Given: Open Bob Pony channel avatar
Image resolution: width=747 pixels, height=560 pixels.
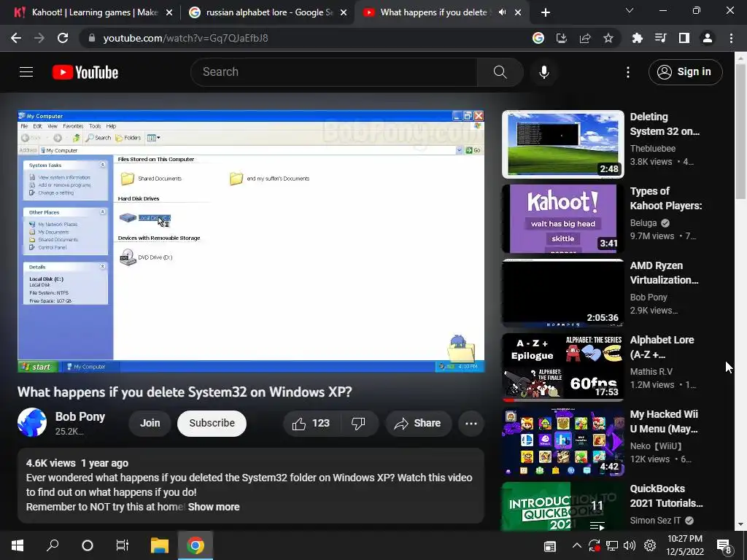Looking at the screenshot, I should pos(32,422).
